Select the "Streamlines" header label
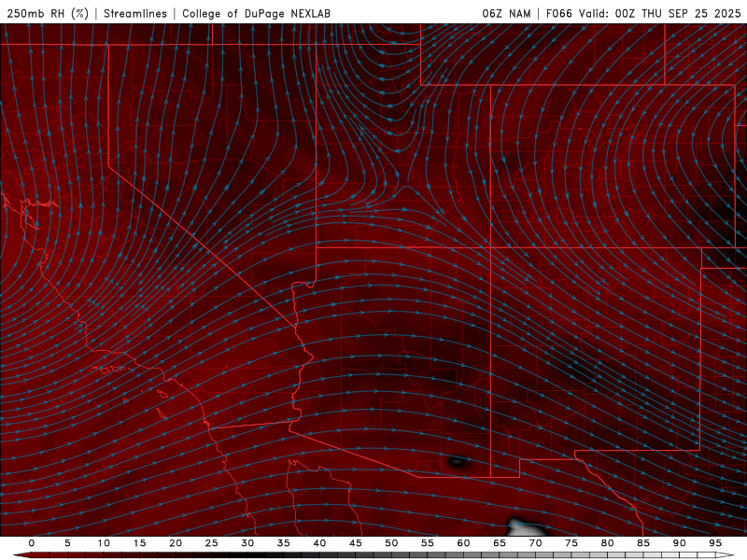Screen dimensions: 747x560 point(135,13)
